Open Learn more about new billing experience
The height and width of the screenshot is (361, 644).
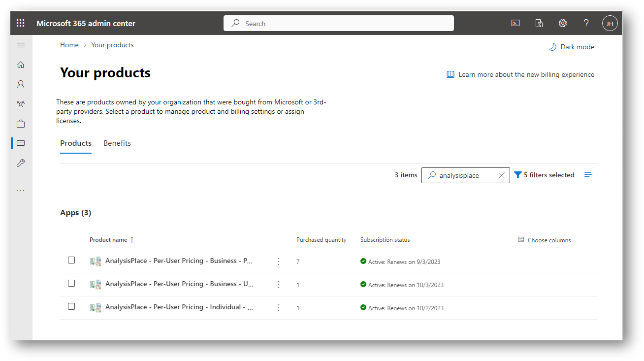point(526,75)
